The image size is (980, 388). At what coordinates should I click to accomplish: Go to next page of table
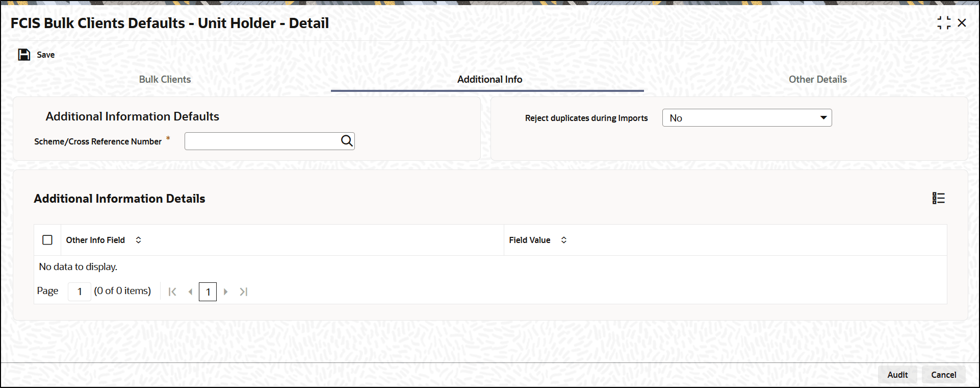point(226,292)
